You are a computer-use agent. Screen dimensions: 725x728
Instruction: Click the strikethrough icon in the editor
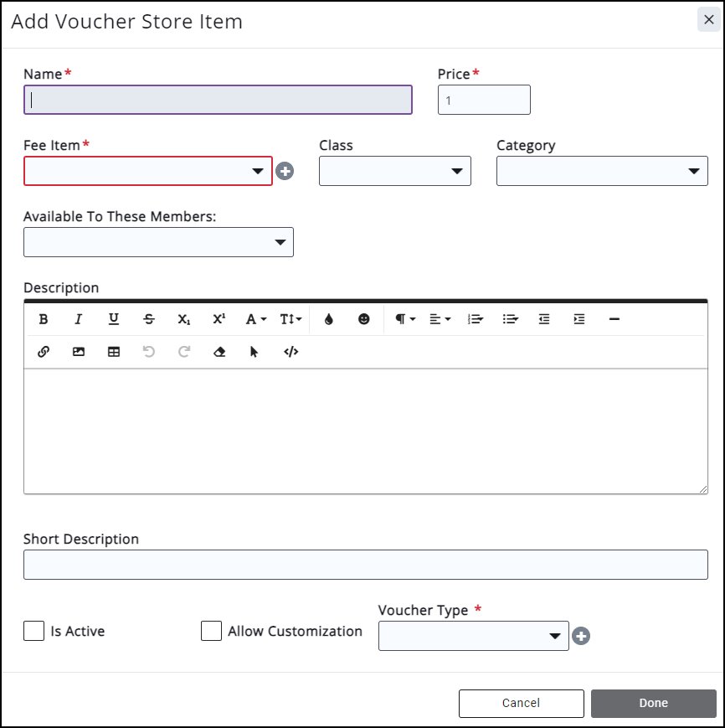click(x=149, y=319)
